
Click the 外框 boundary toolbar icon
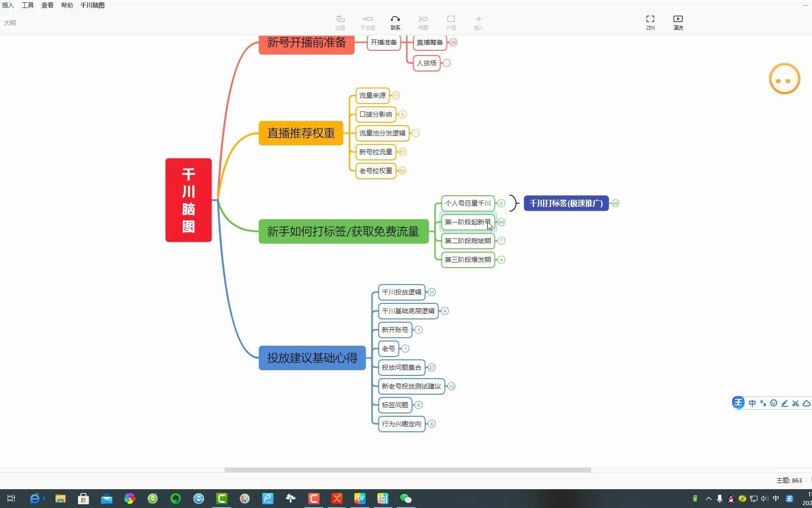pyautogui.click(x=451, y=22)
